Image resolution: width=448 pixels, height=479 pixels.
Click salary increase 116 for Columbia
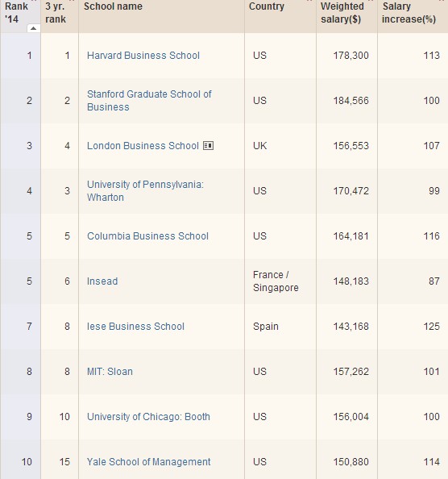coord(432,236)
